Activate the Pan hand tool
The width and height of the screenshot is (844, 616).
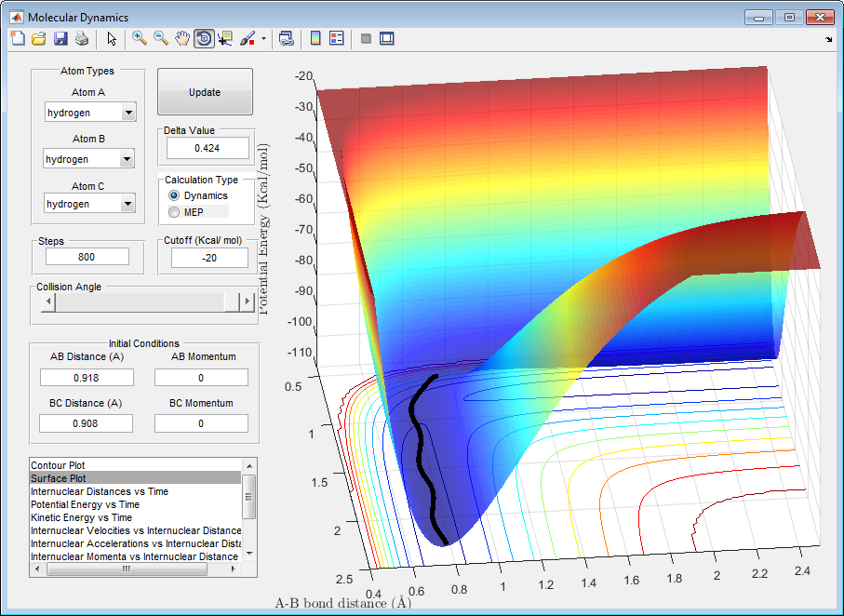point(182,38)
